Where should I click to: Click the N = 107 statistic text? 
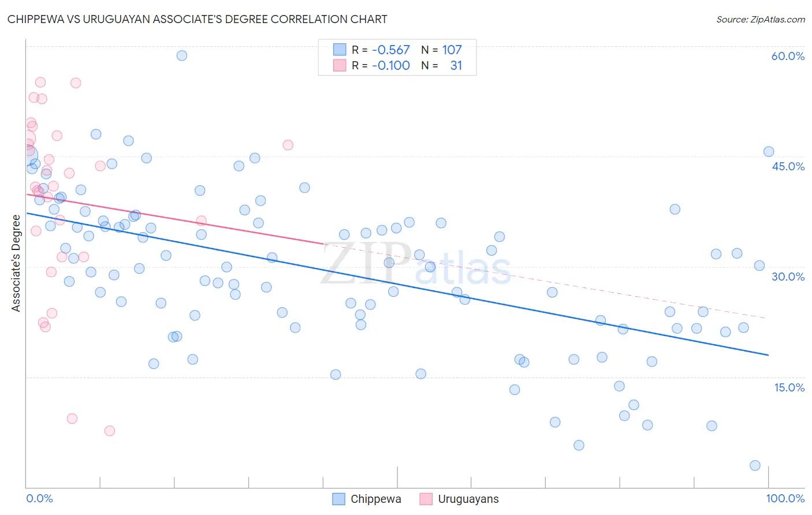(441, 50)
